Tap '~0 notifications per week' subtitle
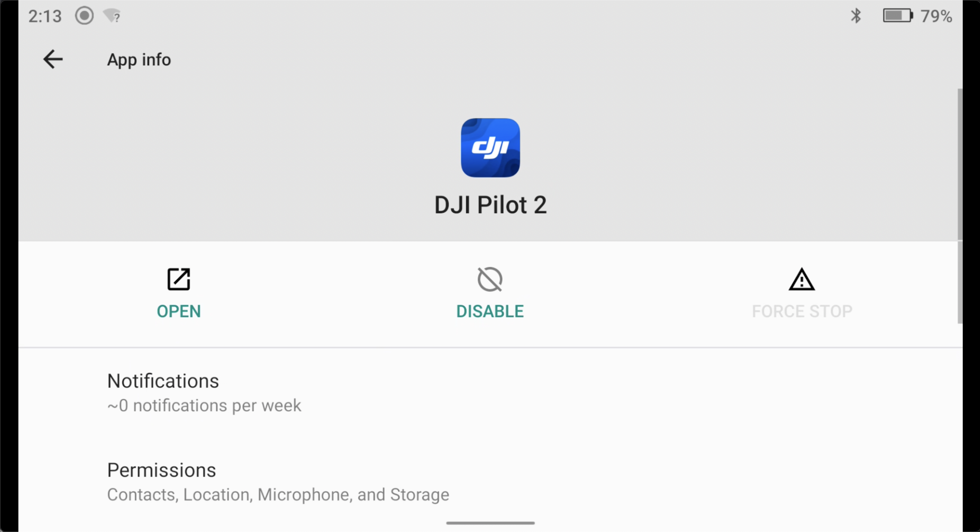 (x=204, y=406)
